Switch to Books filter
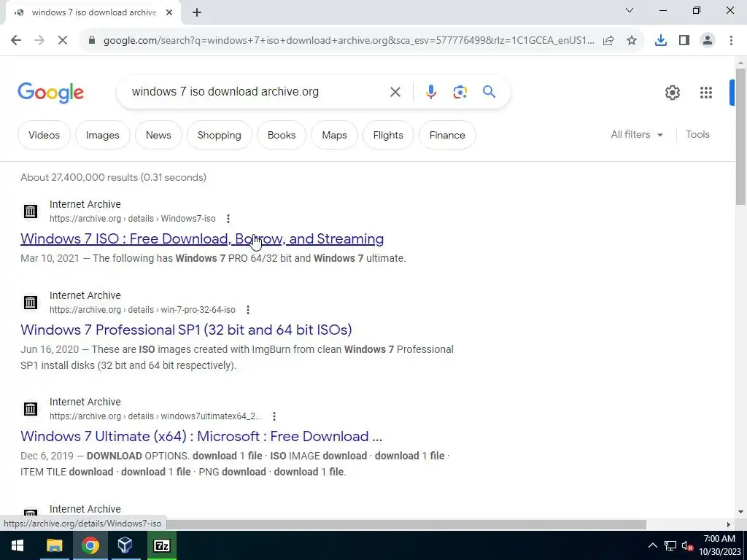Viewport: 747px width, 560px height. pyautogui.click(x=282, y=135)
